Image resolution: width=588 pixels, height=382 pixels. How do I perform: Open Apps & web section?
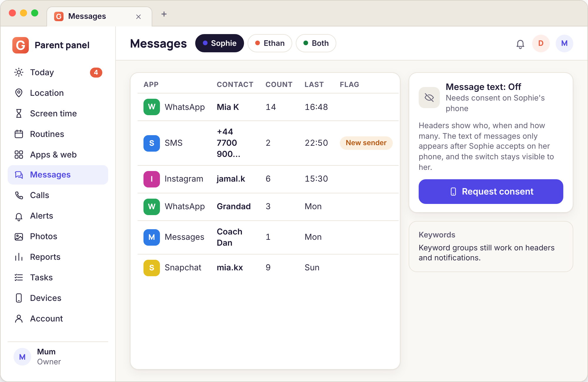coord(58,155)
